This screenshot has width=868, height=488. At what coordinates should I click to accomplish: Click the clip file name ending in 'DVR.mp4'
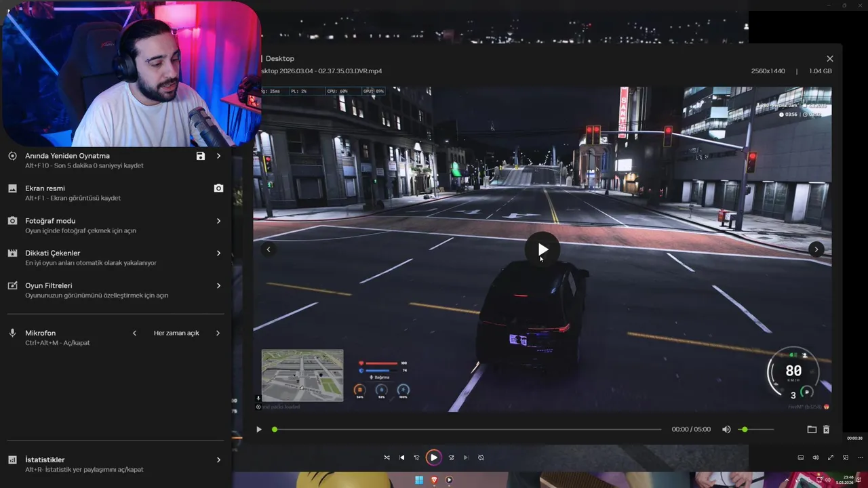tap(321, 71)
